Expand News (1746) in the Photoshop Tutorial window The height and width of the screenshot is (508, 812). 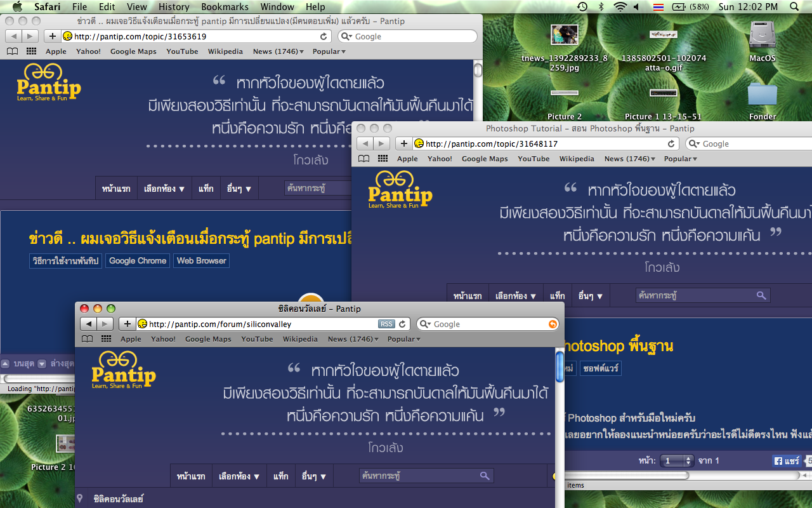[x=629, y=159]
